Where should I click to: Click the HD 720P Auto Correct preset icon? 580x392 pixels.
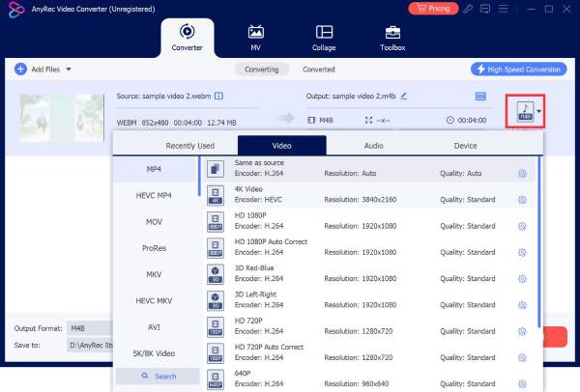216,352
